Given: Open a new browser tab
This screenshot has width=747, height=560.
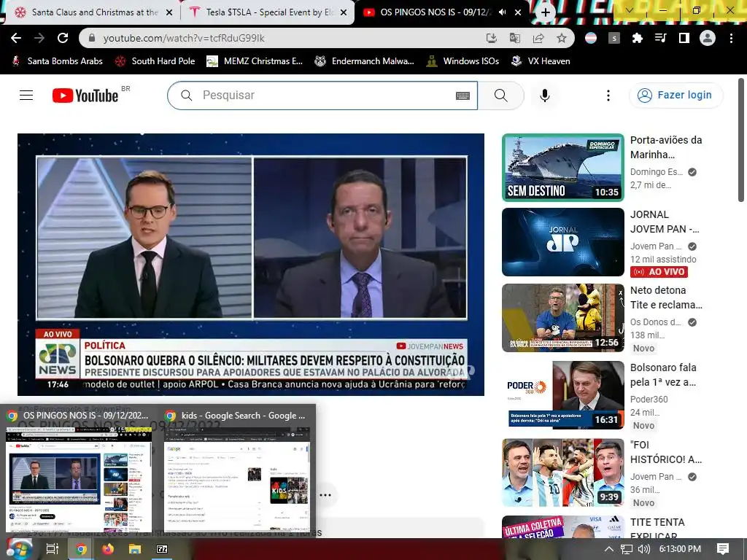Looking at the screenshot, I should click(x=546, y=12).
